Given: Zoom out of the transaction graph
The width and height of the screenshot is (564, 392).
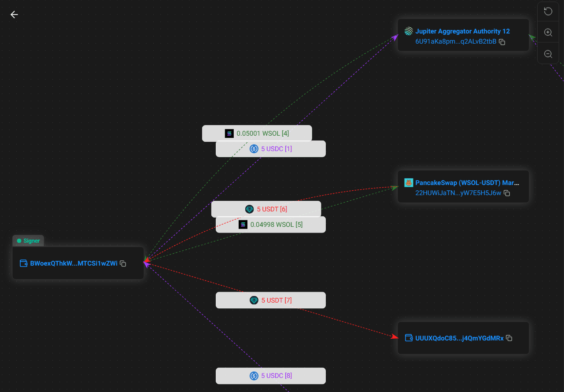Looking at the screenshot, I should (x=548, y=54).
